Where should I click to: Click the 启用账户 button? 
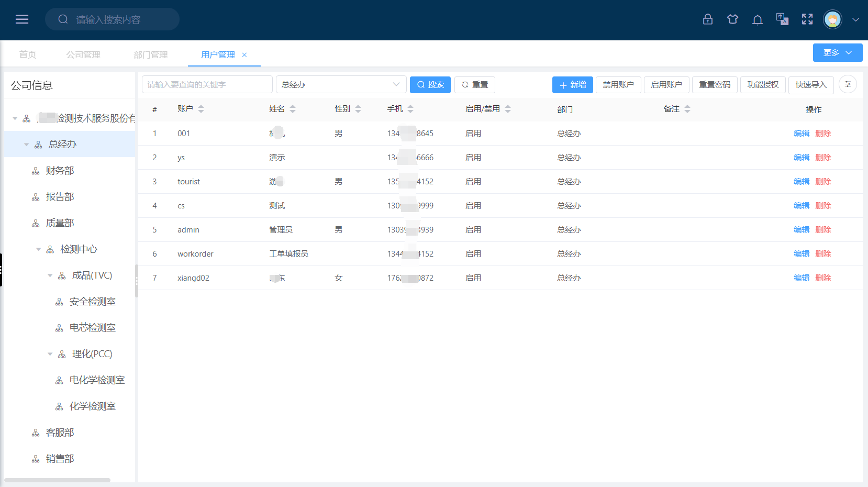point(666,84)
